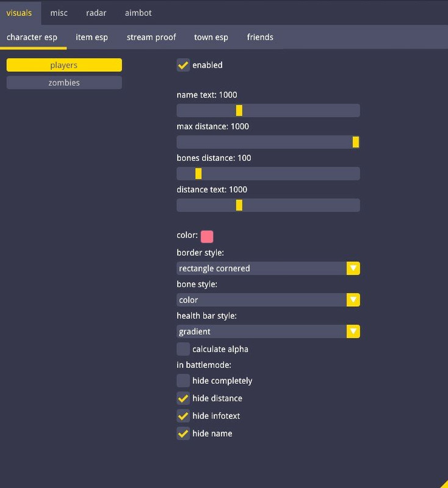Expand the bone style dropdown
The width and height of the screenshot is (448, 488).
coord(353,300)
